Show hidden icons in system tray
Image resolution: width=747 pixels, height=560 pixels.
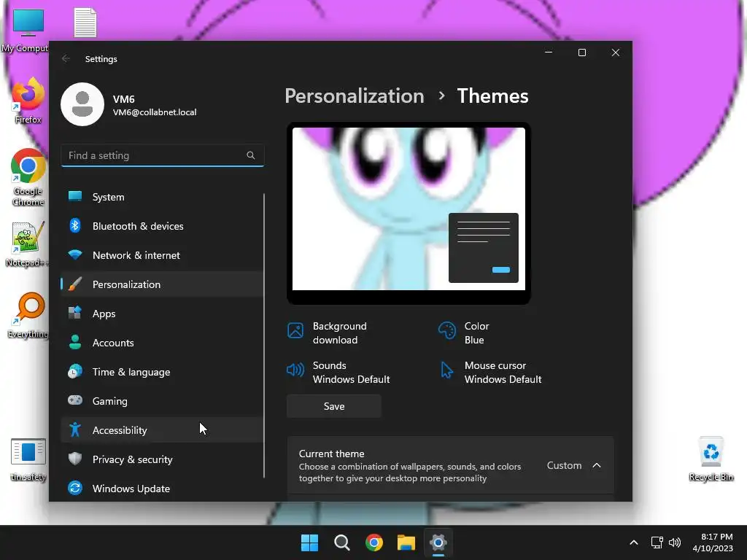click(634, 542)
